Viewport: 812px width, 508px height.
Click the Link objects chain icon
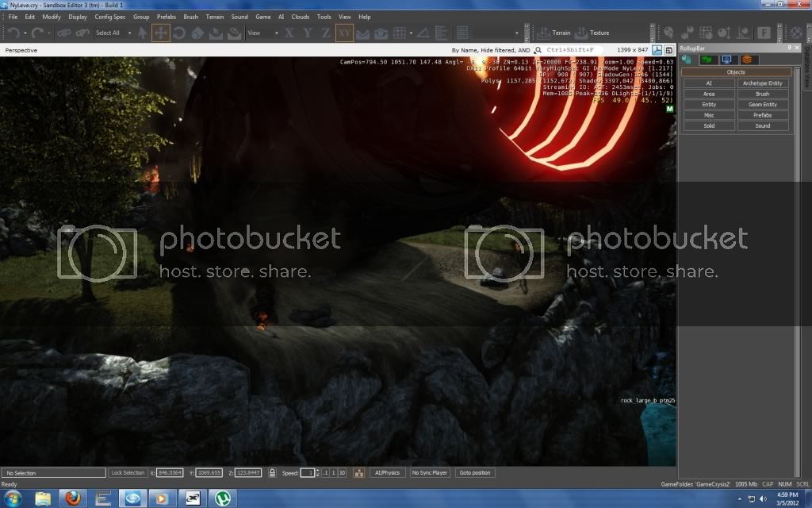click(x=63, y=33)
